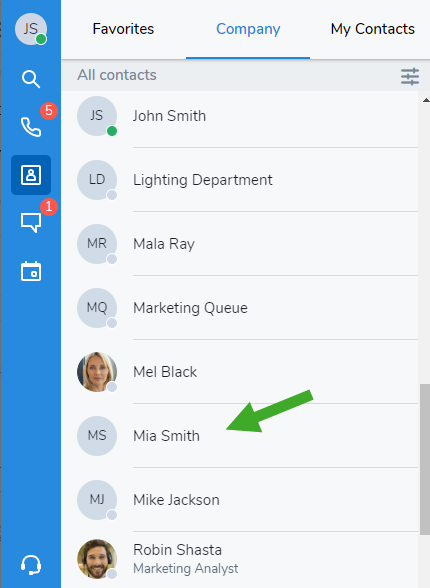Open the contacts filter settings icon

tap(410, 76)
